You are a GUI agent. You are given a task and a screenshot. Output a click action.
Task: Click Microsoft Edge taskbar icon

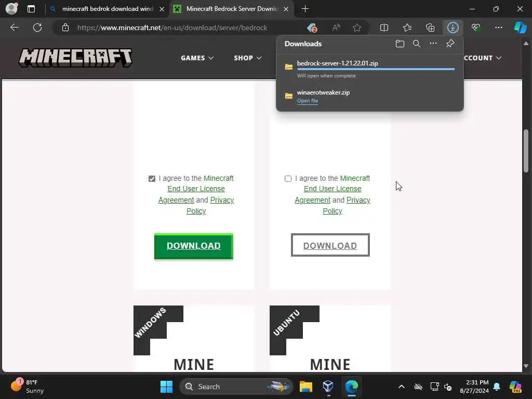click(351, 387)
